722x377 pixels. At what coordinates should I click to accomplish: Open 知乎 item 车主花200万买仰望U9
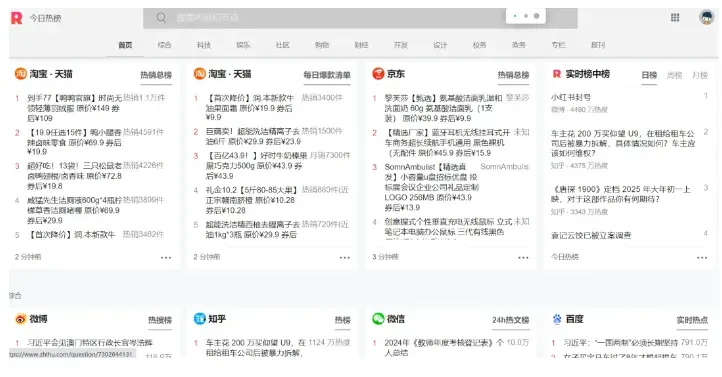click(x=256, y=348)
